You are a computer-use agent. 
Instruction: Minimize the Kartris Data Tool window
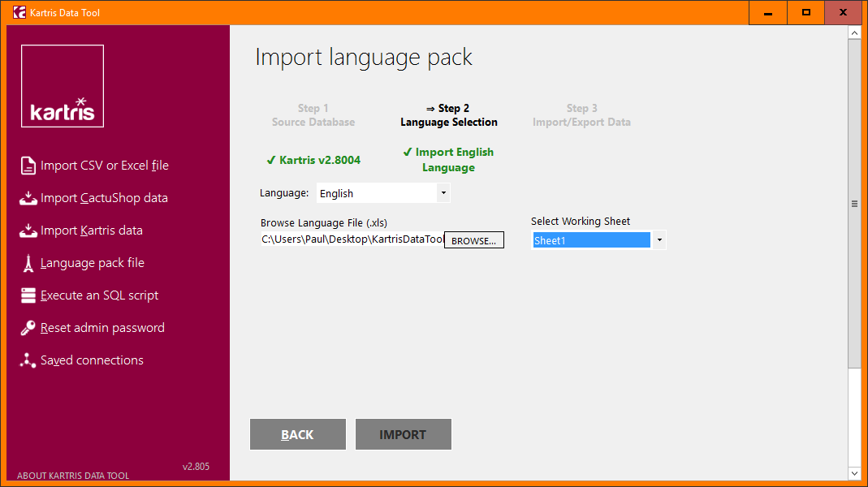768,13
